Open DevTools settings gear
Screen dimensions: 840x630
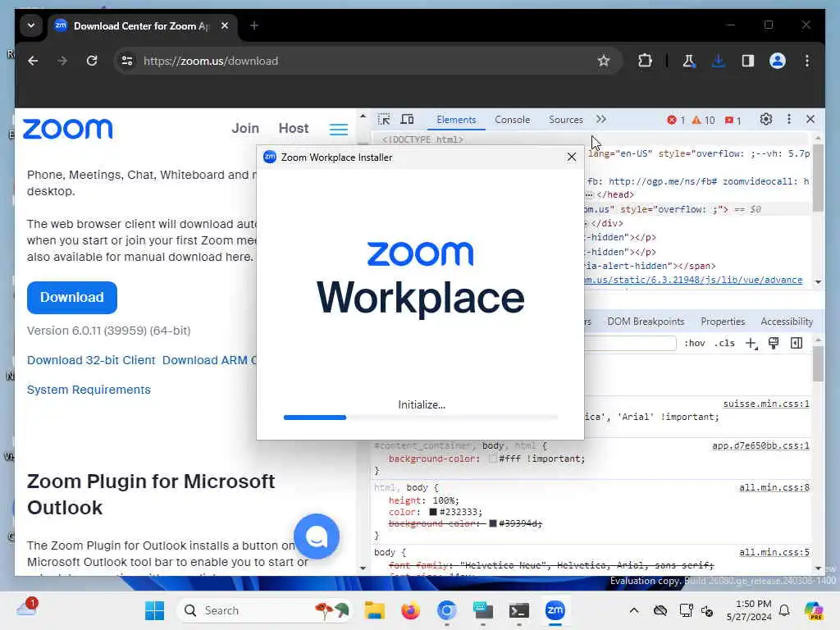pyautogui.click(x=766, y=120)
